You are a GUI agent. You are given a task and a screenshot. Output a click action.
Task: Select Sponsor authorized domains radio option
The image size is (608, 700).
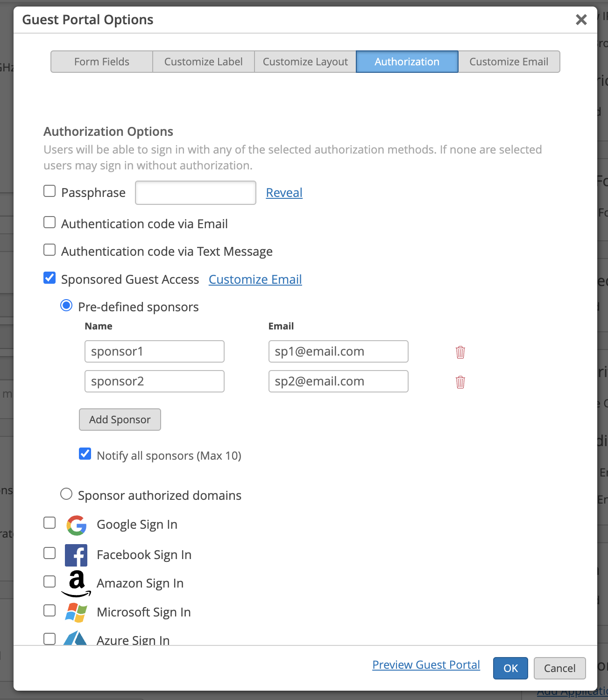[66, 494]
